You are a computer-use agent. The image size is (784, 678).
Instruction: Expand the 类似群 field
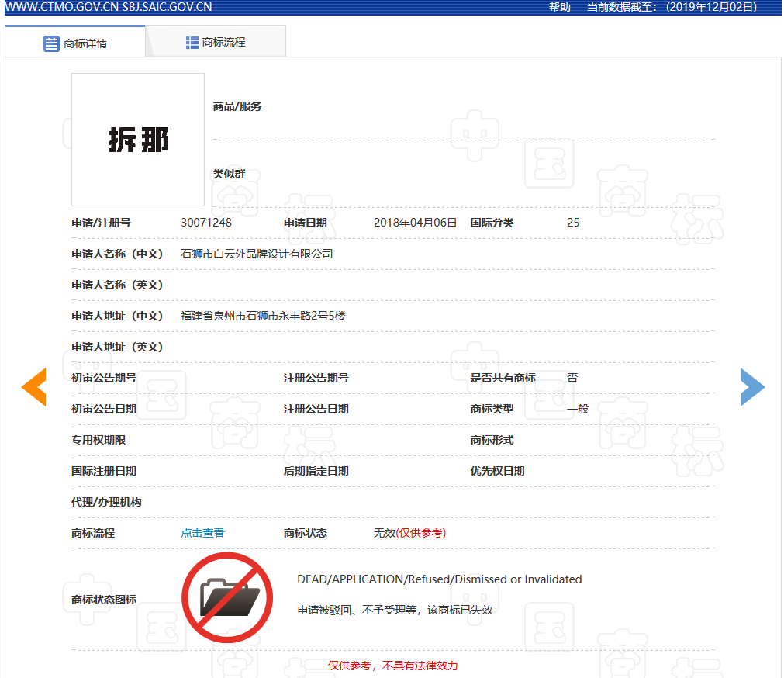[x=230, y=174]
